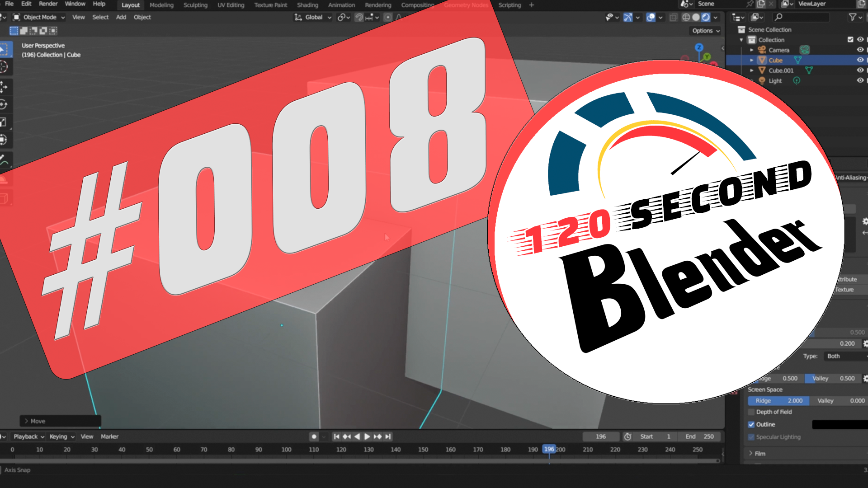The height and width of the screenshot is (488, 868).
Task: Open the Global transform orientation dropdown
Action: pos(313,17)
